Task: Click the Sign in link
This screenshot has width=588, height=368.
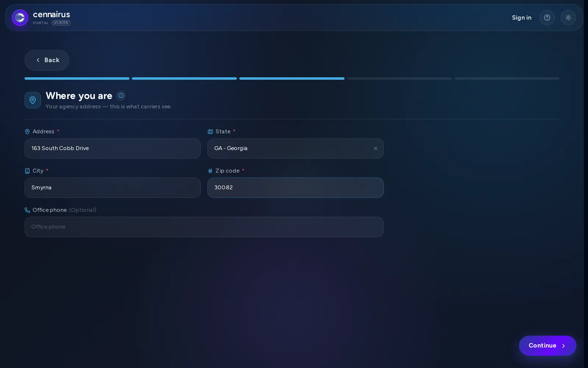Action: [x=521, y=18]
